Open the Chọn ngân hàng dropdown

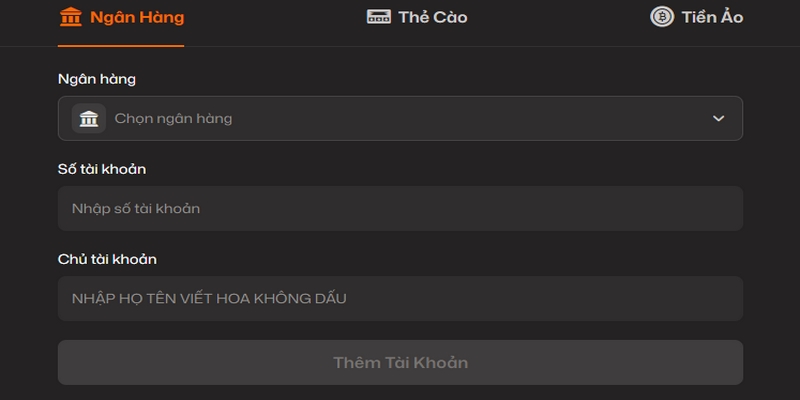tap(400, 118)
